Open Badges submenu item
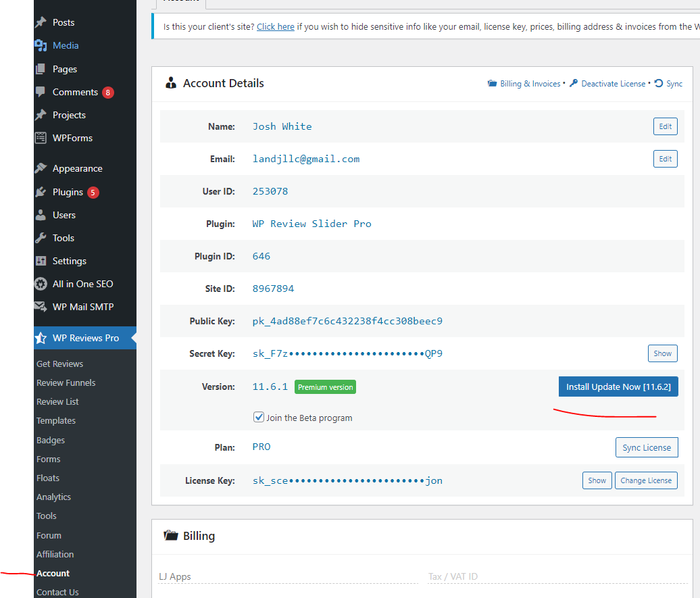This screenshot has width=700, height=598. coord(51,441)
